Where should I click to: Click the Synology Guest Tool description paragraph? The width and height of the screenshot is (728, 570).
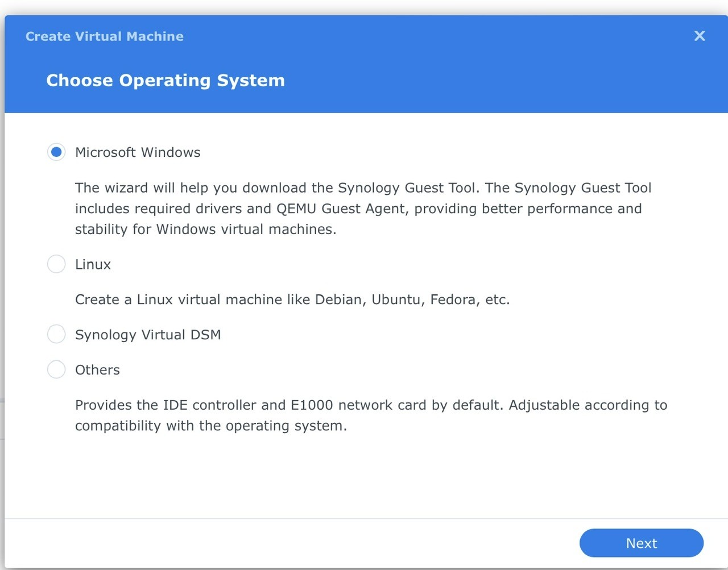coord(363,209)
